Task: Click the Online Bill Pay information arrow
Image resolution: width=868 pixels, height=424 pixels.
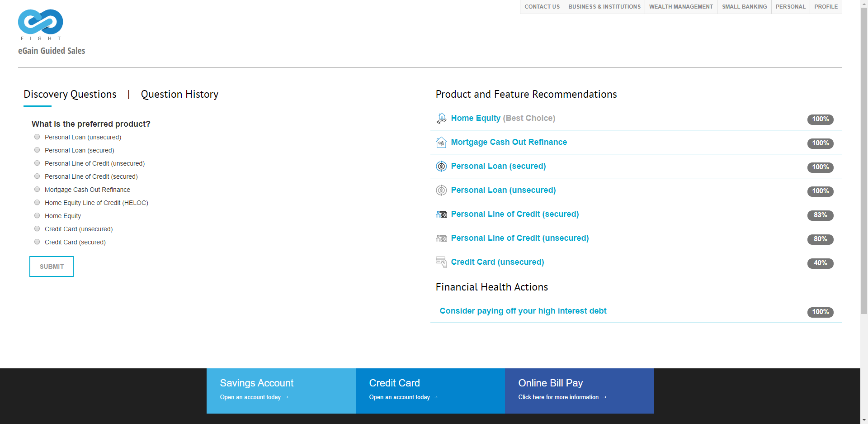Action: point(604,397)
